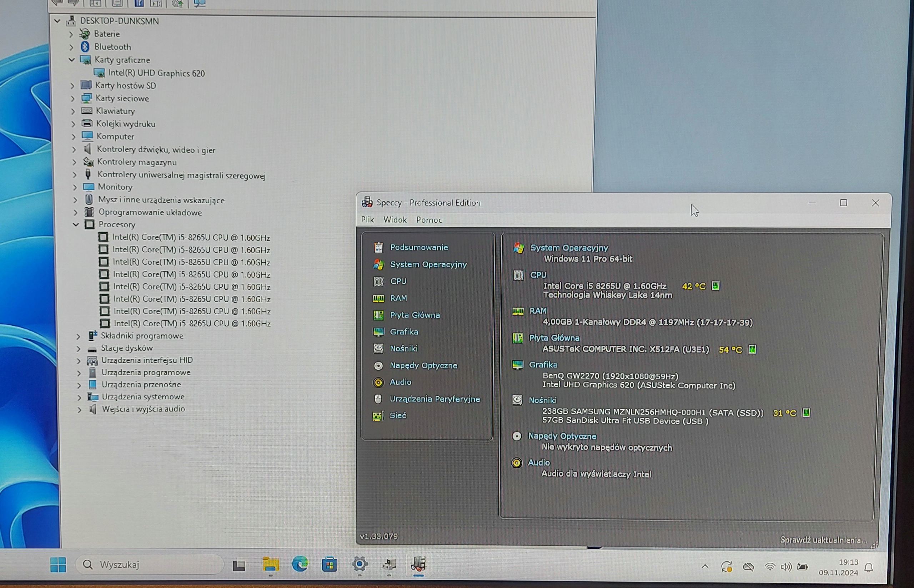
Task: Click the SSD temperature indicator icon
Action: pos(805,413)
